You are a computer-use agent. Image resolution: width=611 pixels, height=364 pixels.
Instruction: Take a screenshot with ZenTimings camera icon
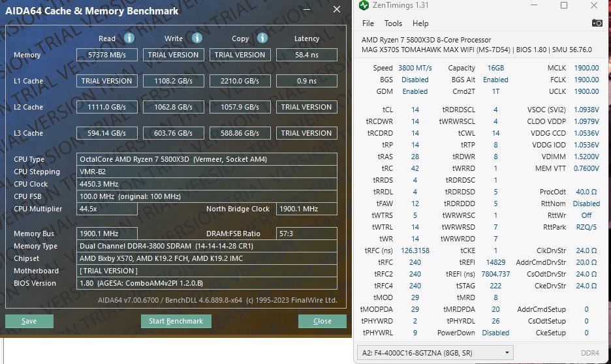pos(597,23)
